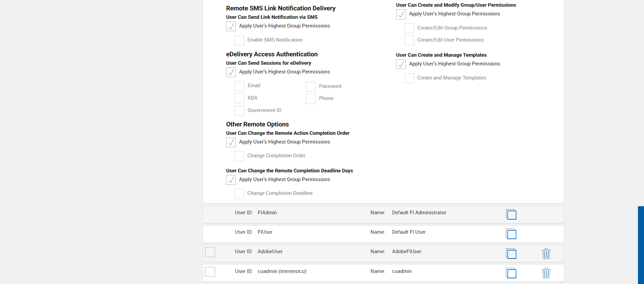Copy the AdobeUser user entry
The width and height of the screenshot is (644, 284).
511,253
